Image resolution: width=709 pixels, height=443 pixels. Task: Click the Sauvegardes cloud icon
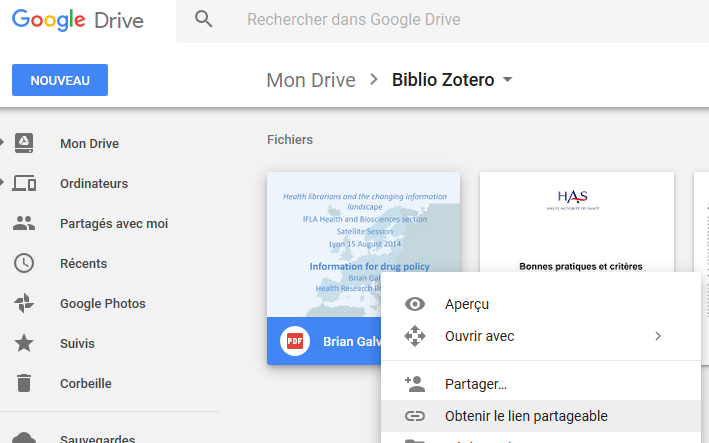click(x=24, y=438)
